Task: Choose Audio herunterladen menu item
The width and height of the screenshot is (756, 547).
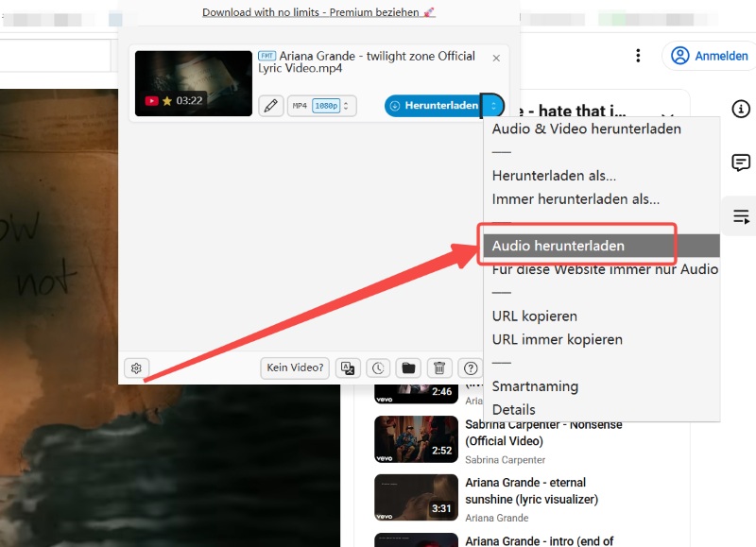Action: (602, 246)
